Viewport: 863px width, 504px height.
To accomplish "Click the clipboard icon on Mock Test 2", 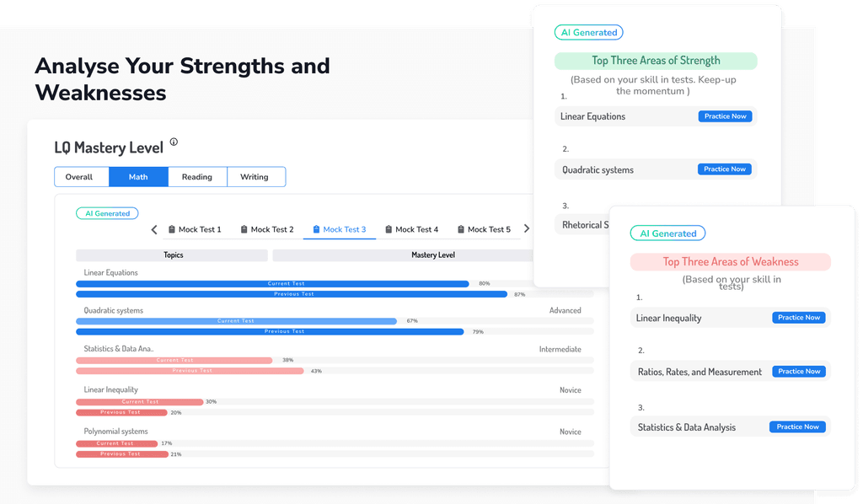I will coord(244,228).
